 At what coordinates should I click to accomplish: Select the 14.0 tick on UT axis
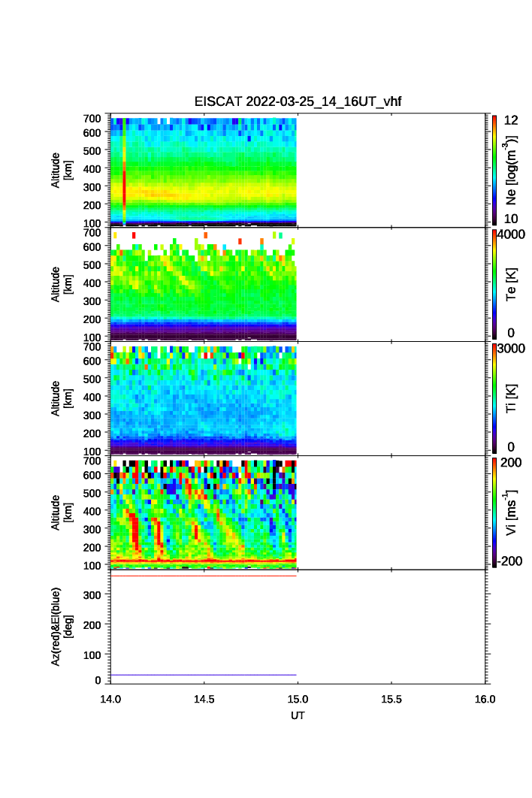(x=111, y=699)
